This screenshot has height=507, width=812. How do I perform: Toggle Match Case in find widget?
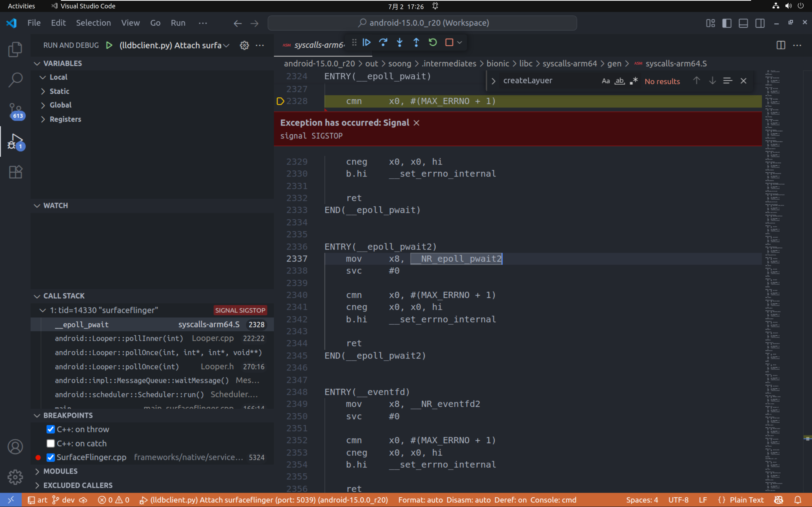[x=605, y=81]
